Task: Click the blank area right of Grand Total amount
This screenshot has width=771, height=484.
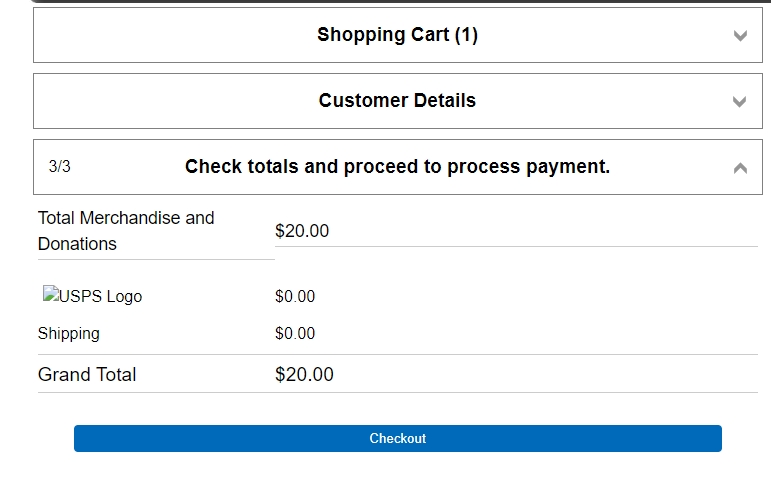Action: click(x=540, y=375)
